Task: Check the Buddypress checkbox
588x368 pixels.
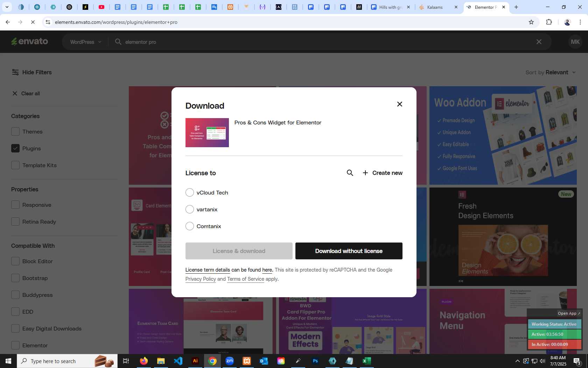Action: pyautogui.click(x=15, y=295)
